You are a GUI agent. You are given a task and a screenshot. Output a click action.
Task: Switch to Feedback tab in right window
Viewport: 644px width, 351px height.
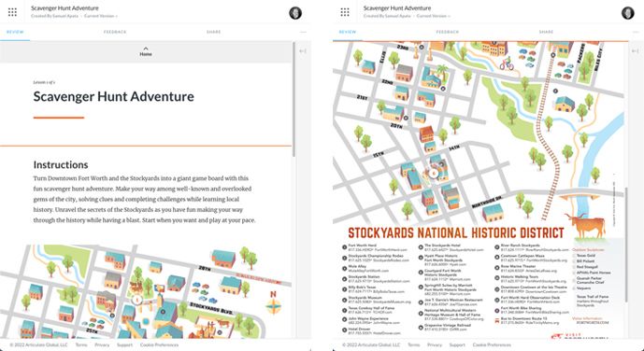pyautogui.click(x=448, y=32)
